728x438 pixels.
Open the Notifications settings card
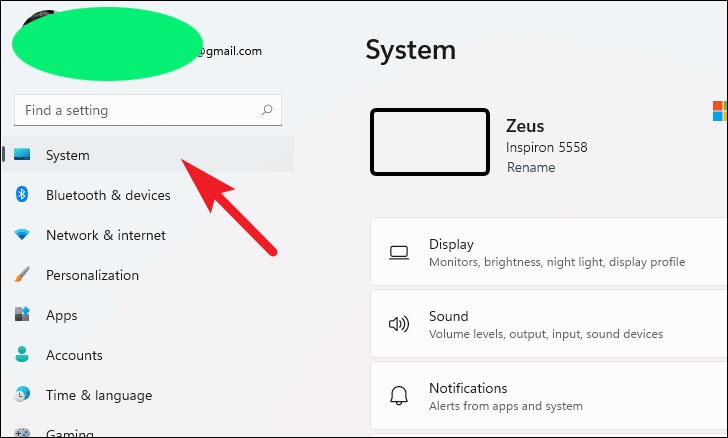(x=549, y=396)
